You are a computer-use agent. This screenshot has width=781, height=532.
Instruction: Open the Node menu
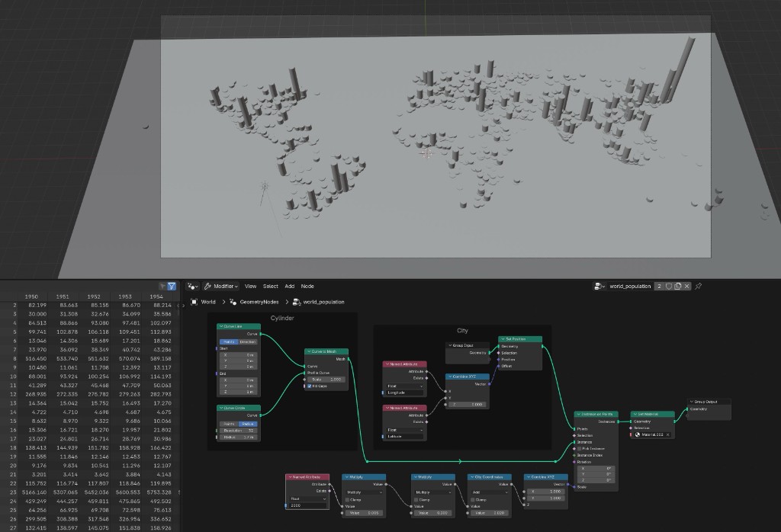[x=307, y=286]
